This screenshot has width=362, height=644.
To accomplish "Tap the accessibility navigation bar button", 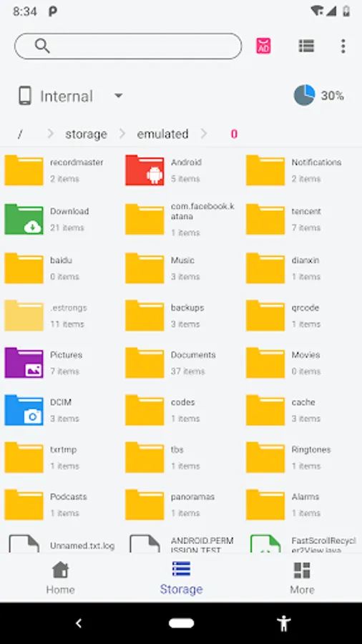I will click(x=283, y=623).
